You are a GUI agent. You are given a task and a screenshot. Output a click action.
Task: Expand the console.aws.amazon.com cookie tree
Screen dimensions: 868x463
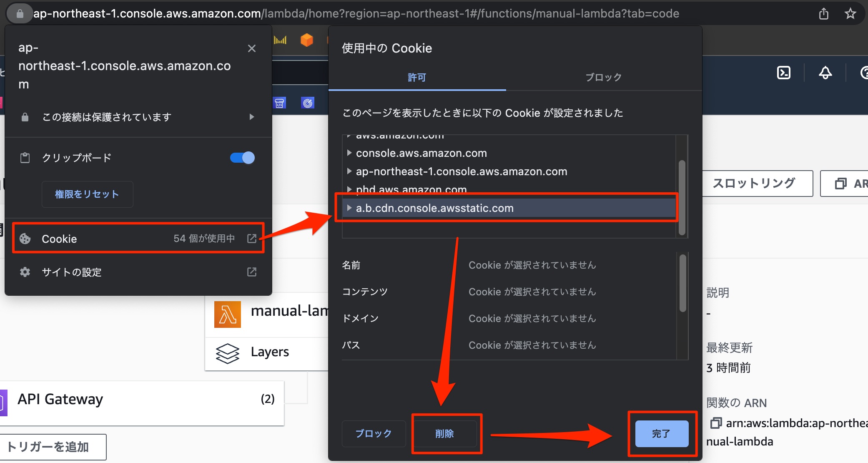click(349, 153)
